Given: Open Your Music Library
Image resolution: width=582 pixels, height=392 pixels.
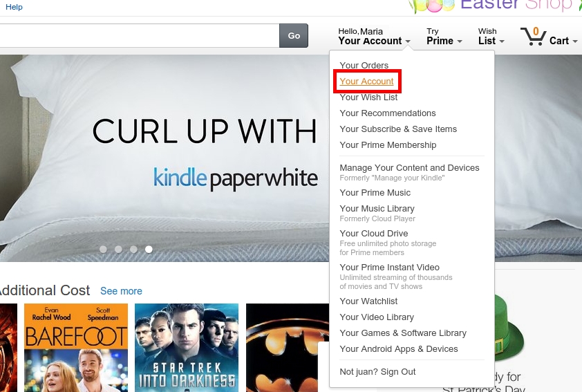Looking at the screenshot, I should pyautogui.click(x=377, y=209).
